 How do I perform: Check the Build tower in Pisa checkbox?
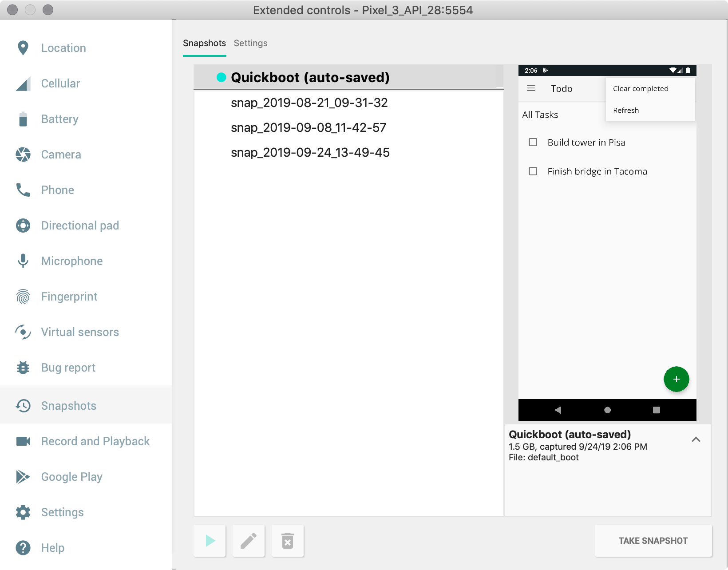533,142
